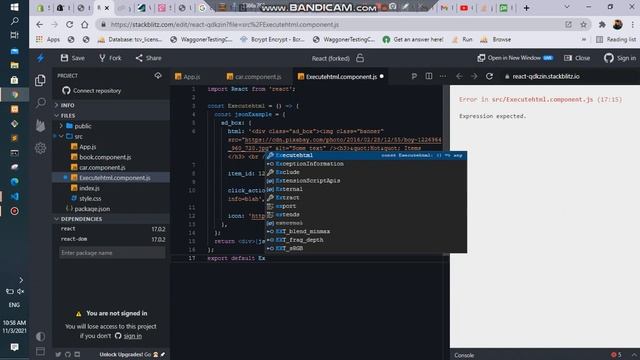Toggle the theme contrast icon

click(40, 336)
